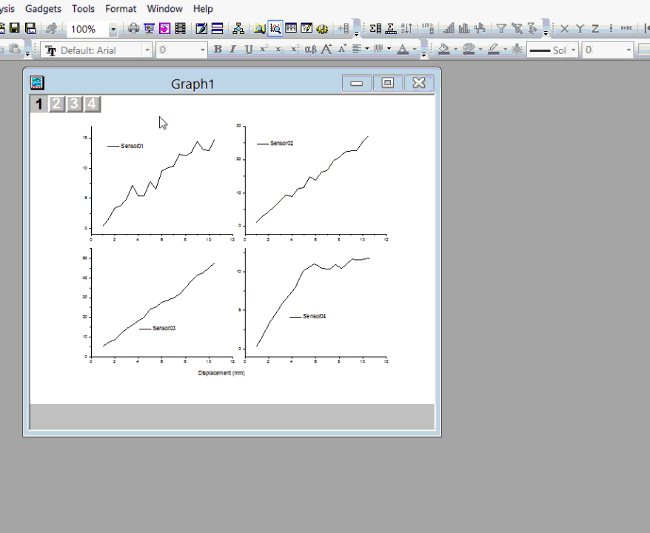Screen dimensions: 650x533
Task: Click the notes-with-pencil window icon
Action: (x=307, y=28)
